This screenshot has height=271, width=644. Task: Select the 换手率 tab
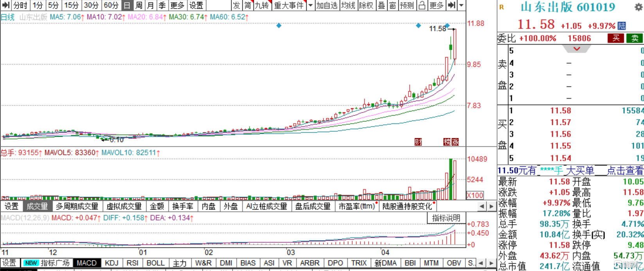point(183,206)
